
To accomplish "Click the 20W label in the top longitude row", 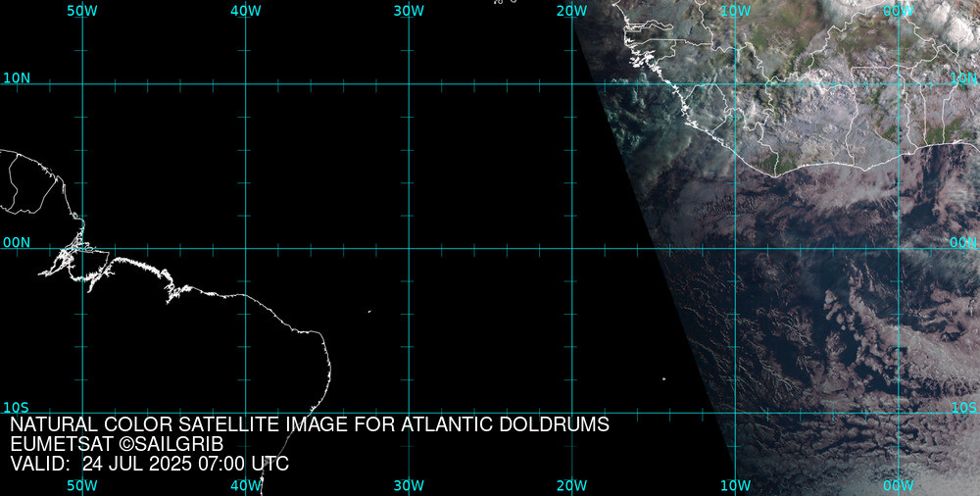I will coord(572,11).
